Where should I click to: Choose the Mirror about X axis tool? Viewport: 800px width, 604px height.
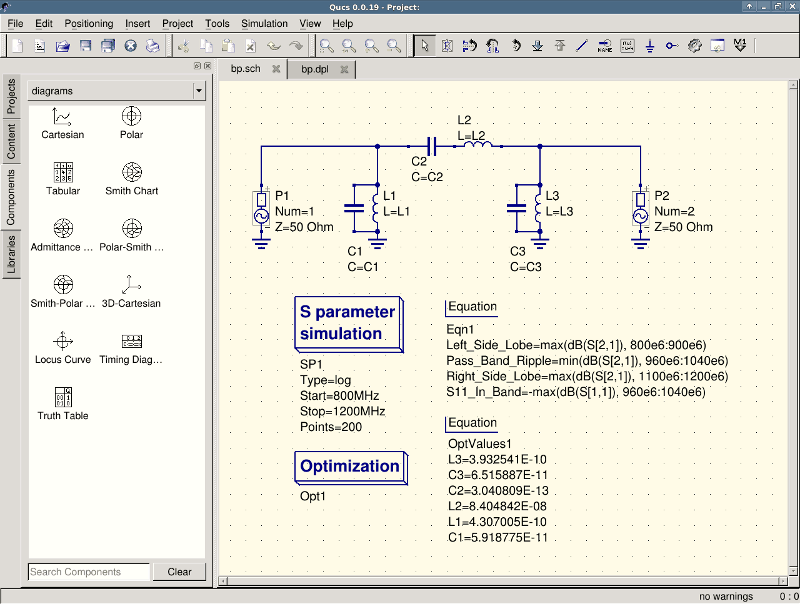tap(469, 46)
